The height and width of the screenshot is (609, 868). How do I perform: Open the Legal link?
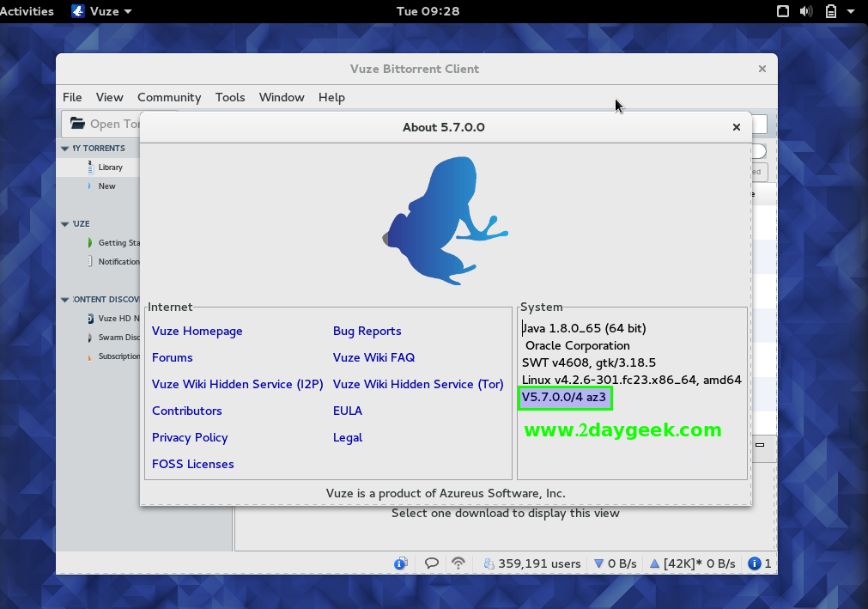coord(348,437)
